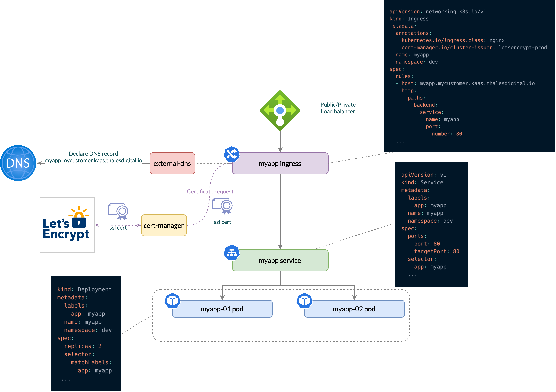The image size is (556, 392).
Task: Click 'namespace: dev' in the Deployment YAML
Action: pyautogui.click(x=88, y=330)
